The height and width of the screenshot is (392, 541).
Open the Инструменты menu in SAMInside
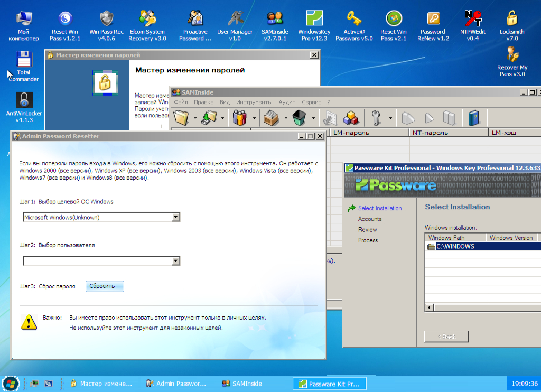[254, 102]
